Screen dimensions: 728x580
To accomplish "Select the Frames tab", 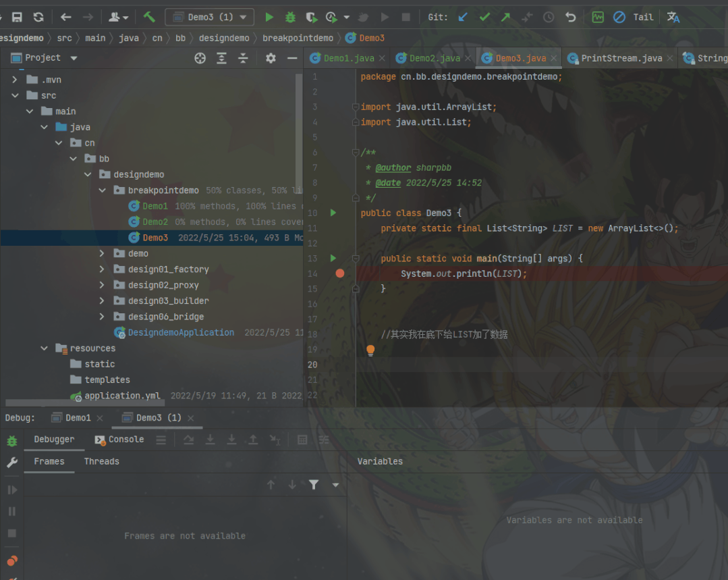I will coord(49,461).
